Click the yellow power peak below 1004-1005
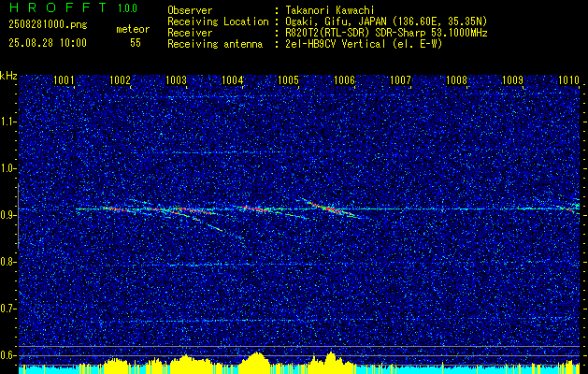Screen dimensions: 588x374 click(256, 363)
